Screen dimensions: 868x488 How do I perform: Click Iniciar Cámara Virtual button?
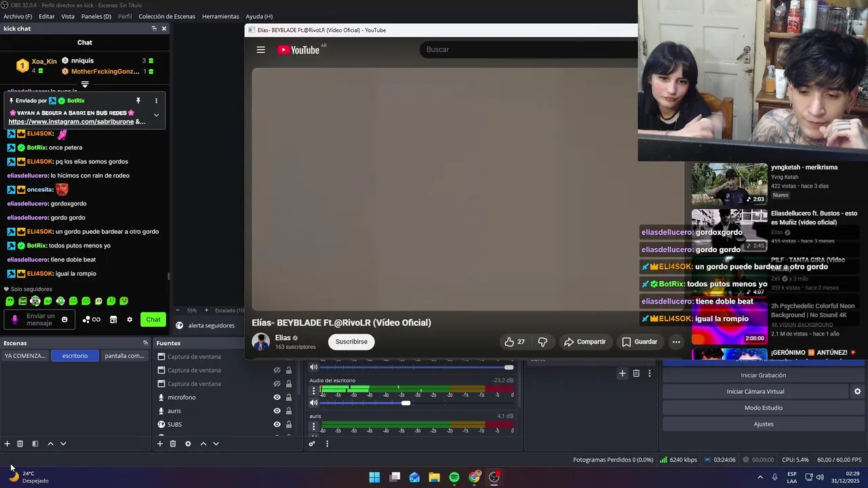[755, 392]
